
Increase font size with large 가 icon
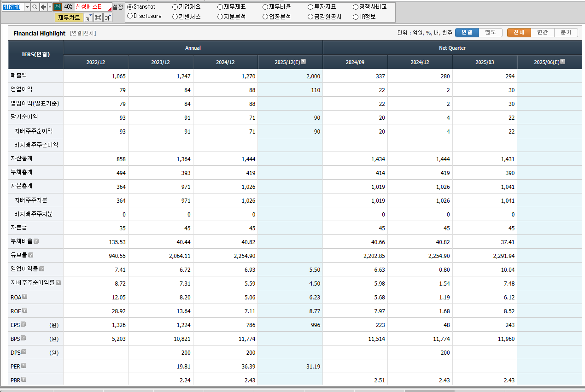point(107,18)
